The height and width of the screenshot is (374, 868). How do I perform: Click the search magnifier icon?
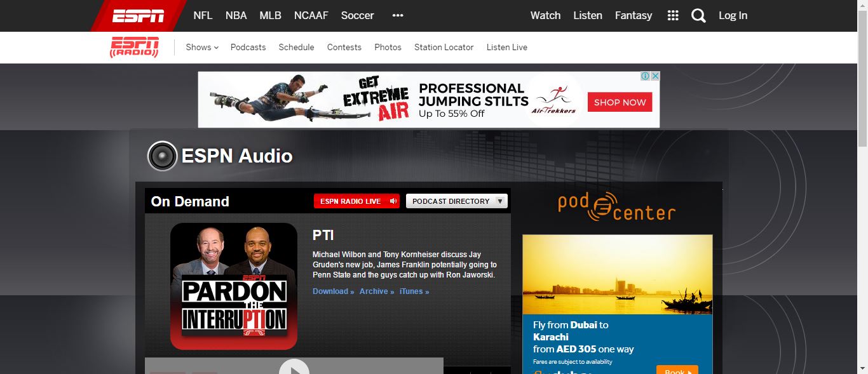[698, 16]
